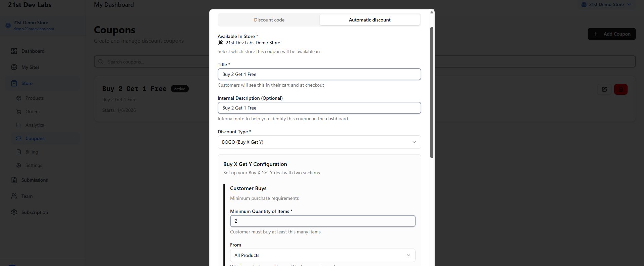This screenshot has width=644, height=266.
Task: Open the demo.21stdevlabs.com link
Action: (x=34, y=29)
